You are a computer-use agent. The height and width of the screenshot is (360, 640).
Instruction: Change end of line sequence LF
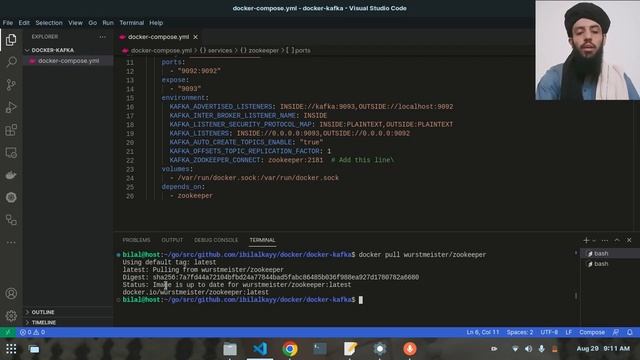[569, 332]
